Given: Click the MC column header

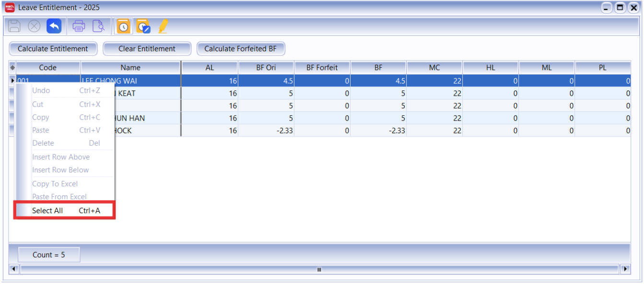Looking at the screenshot, I should coord(434,68).
